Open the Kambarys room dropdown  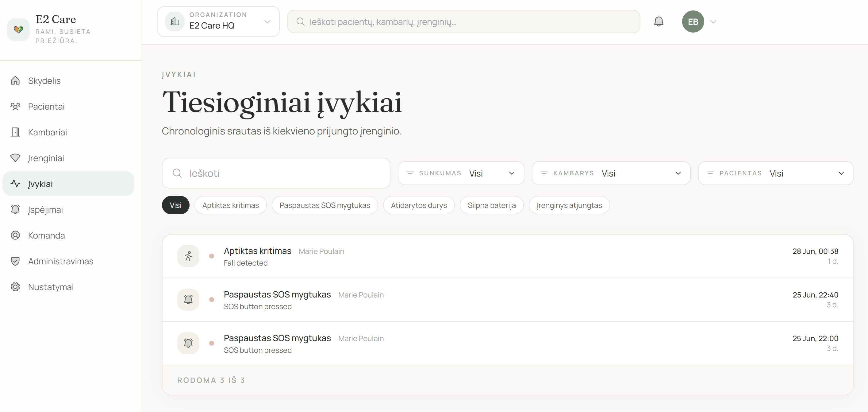point(611,173)
